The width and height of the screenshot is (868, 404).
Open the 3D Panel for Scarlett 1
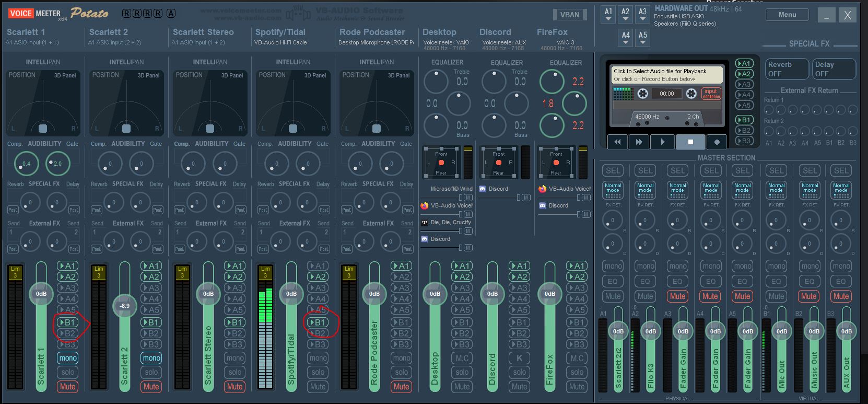coord(65,75)
